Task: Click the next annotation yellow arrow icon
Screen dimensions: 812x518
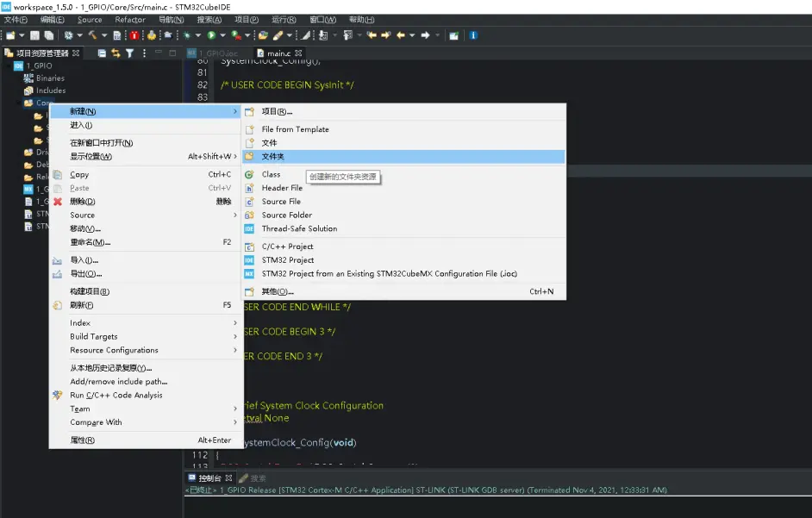Action: (x=386, y=35)
